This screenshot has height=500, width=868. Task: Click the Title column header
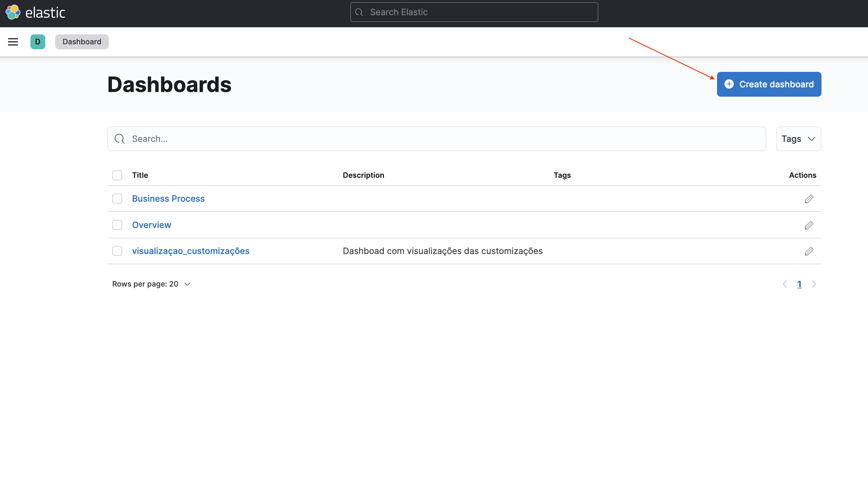click(x=140, y=175)
